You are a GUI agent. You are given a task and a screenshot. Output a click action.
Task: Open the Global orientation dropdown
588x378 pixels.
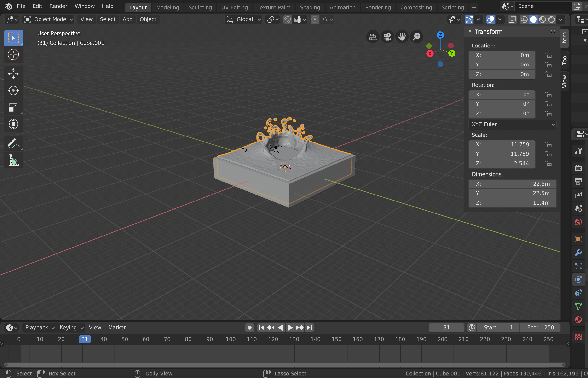point(243,19)
